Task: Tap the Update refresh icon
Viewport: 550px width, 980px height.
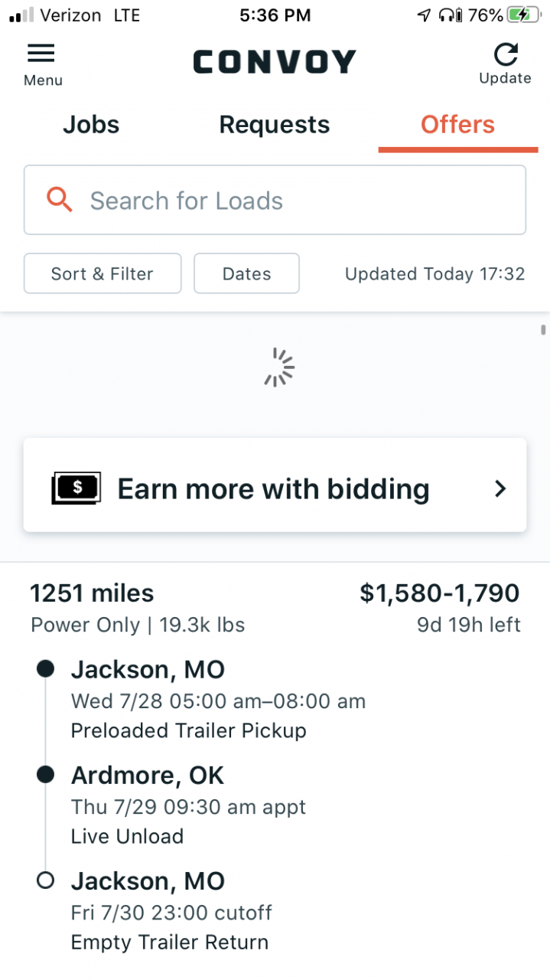Action: pyautogui.click(x=505, y=54)
